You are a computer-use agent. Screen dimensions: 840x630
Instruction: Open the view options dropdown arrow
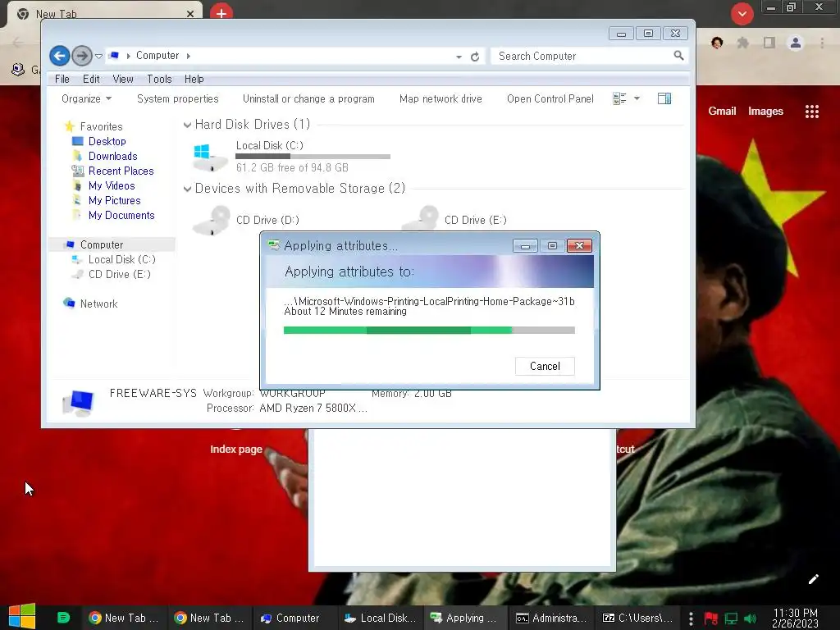[x=637, y=98]
